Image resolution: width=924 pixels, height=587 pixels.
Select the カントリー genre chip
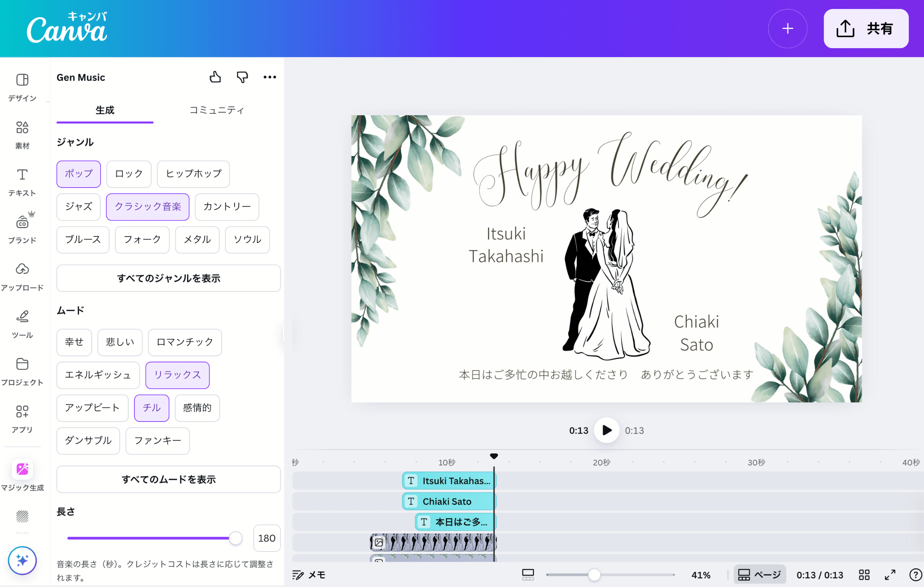pos(227,207)
